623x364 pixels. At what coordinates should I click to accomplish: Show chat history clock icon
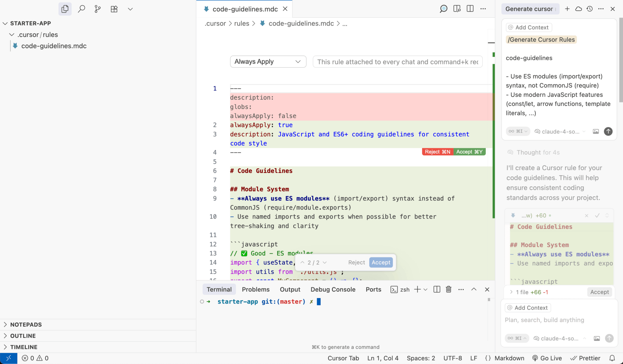click(590, 9)
